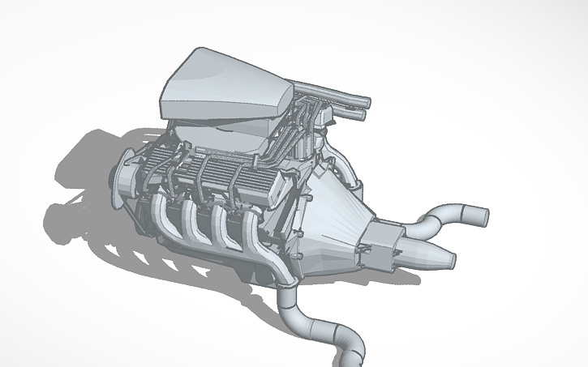Click the twin parallel tubes behind the scoop
The image size is (588, 367).
coord(332,99)
